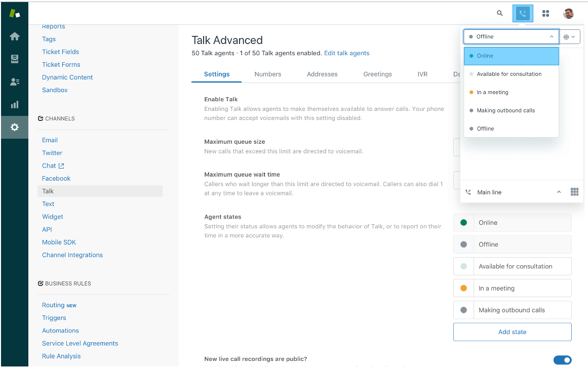Open Mobile SDK settings
This screenshot has height=369, width=588.
point(59,242)
